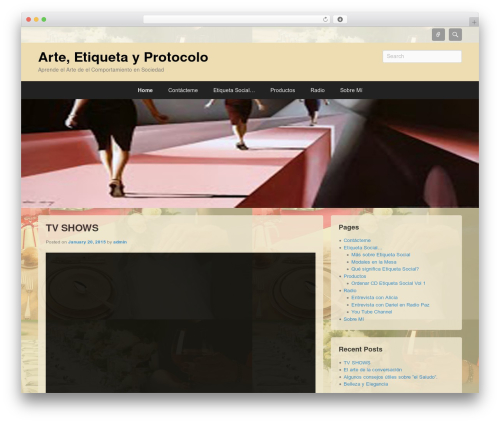Image resolution: width=500 pixels, height=423 pixels.
Task: Open the admin author link
Action: [x=120, y=242]
